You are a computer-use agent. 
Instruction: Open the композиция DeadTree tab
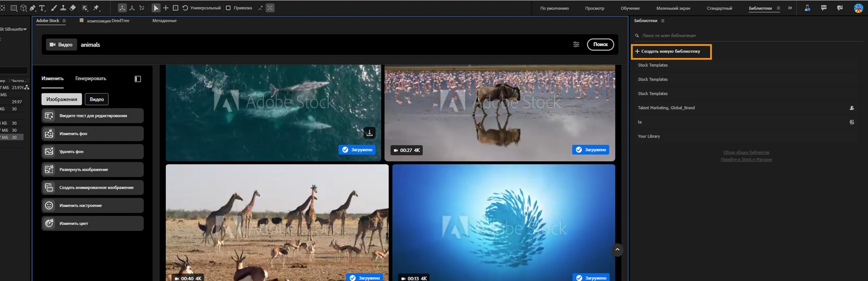pyautogui.click(x=108, y=21)
